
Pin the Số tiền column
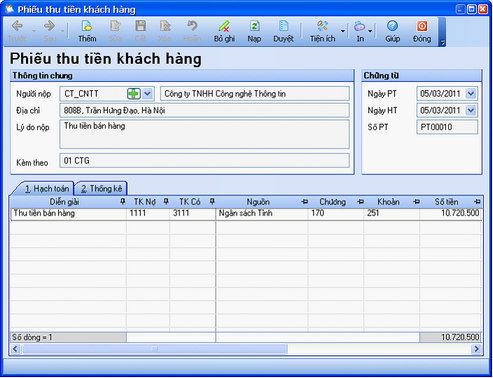click(x=477, y=202)
